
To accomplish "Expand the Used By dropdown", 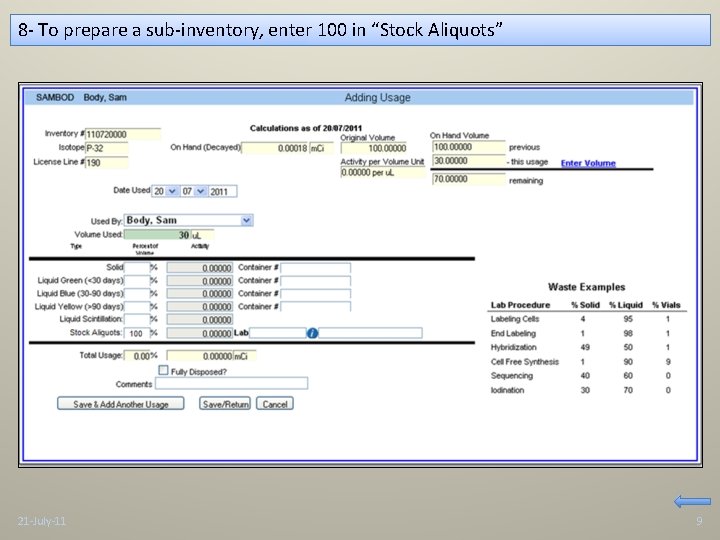I will [x=247, y=220].
